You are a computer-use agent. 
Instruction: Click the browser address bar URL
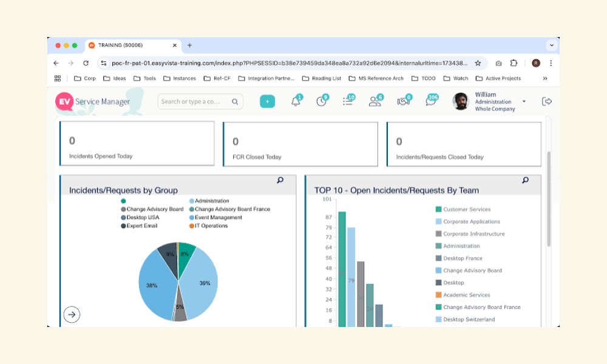290,63
